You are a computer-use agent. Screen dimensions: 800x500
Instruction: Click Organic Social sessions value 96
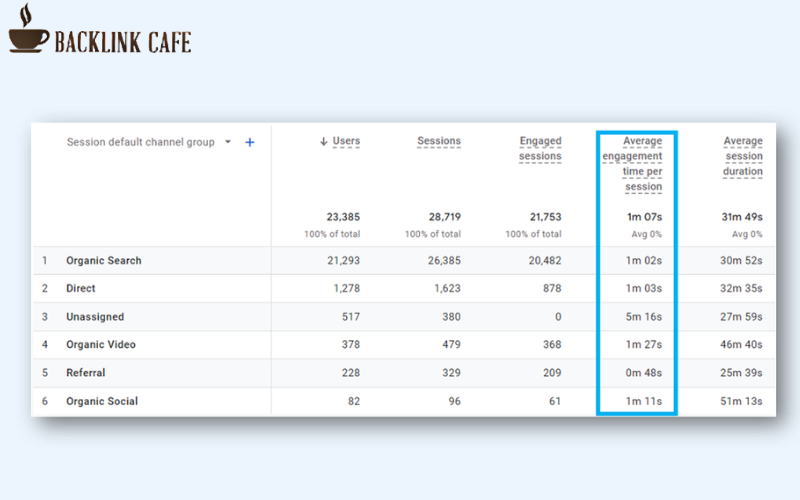pyautogui.click(x=455, y=402)
